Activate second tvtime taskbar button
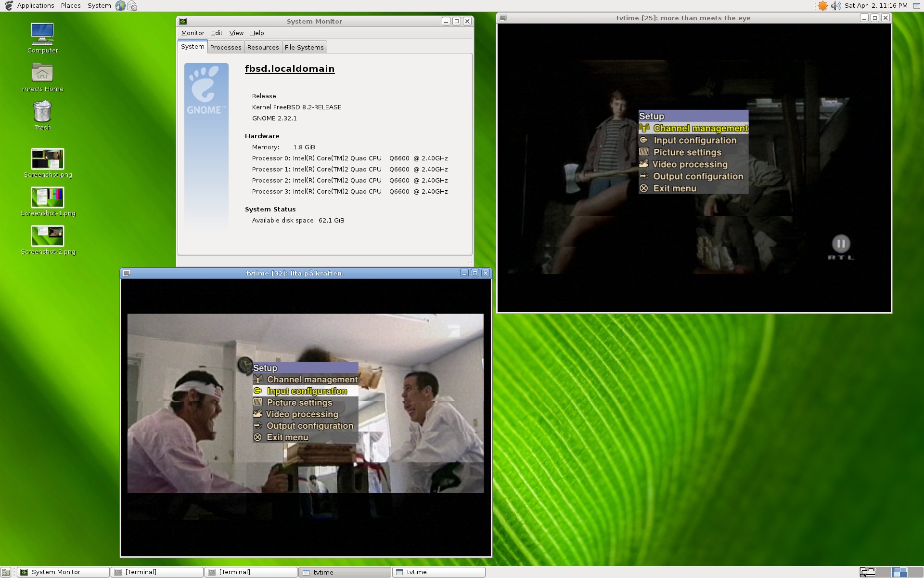 (x=439, y=572)
